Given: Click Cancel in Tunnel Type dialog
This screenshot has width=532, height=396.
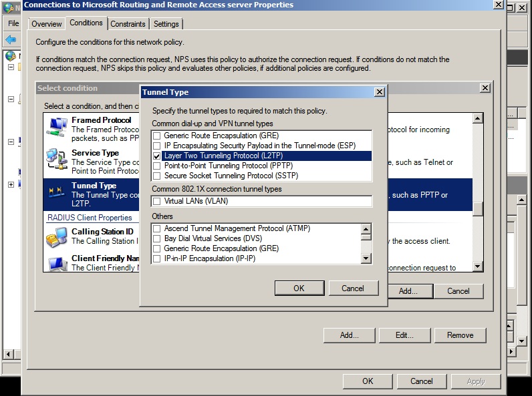Looking at the screenshot, I should point(353,288).
